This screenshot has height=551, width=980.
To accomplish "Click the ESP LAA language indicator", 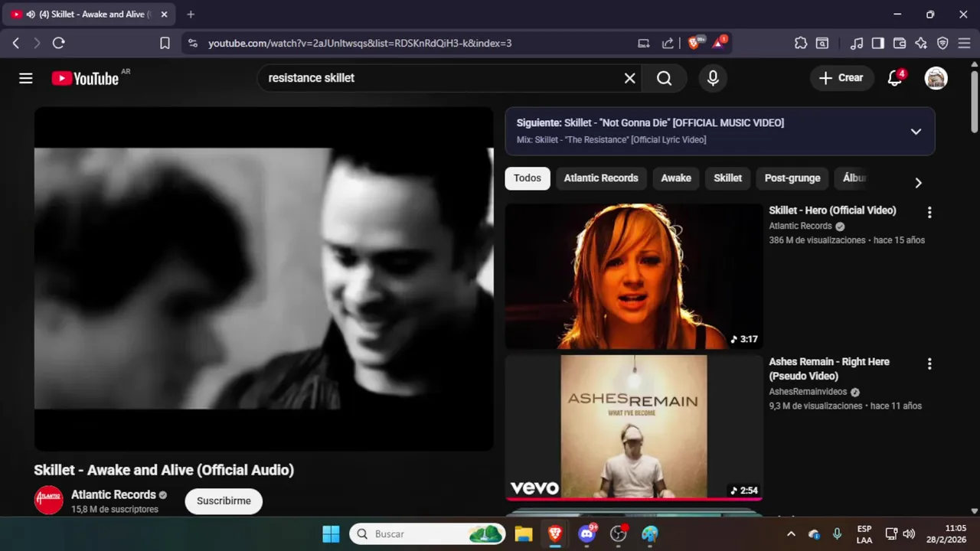I will pos(864,534).
